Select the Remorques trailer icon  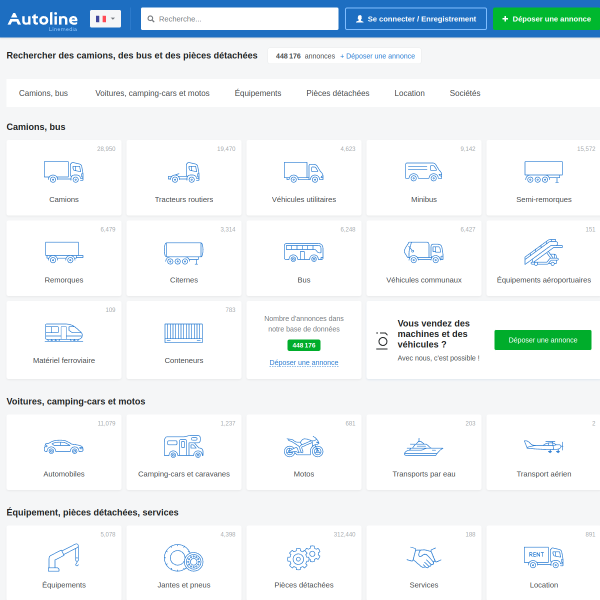pyautogui.click(x=64, y=252)
